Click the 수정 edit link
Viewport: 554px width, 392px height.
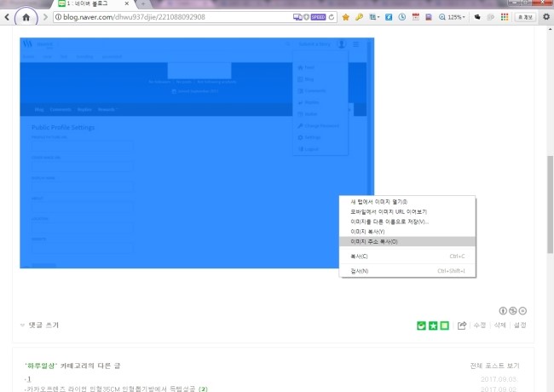pos(479,325)
